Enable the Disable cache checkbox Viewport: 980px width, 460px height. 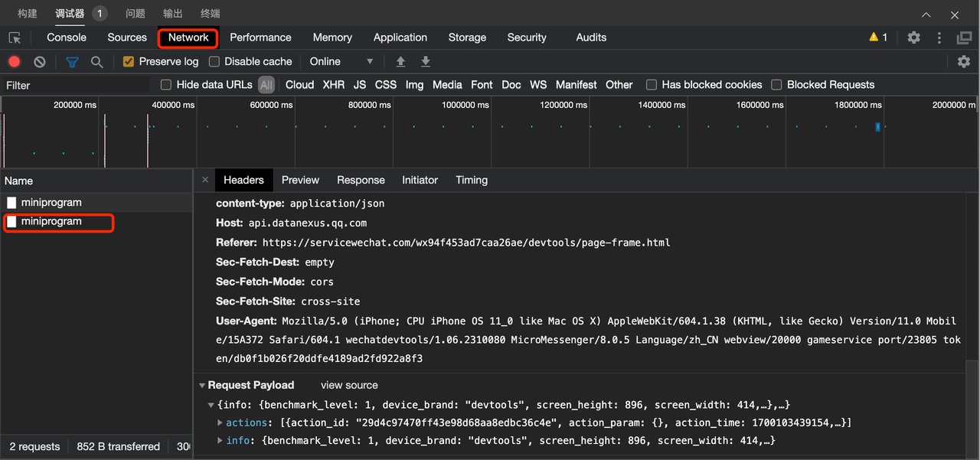214,62
